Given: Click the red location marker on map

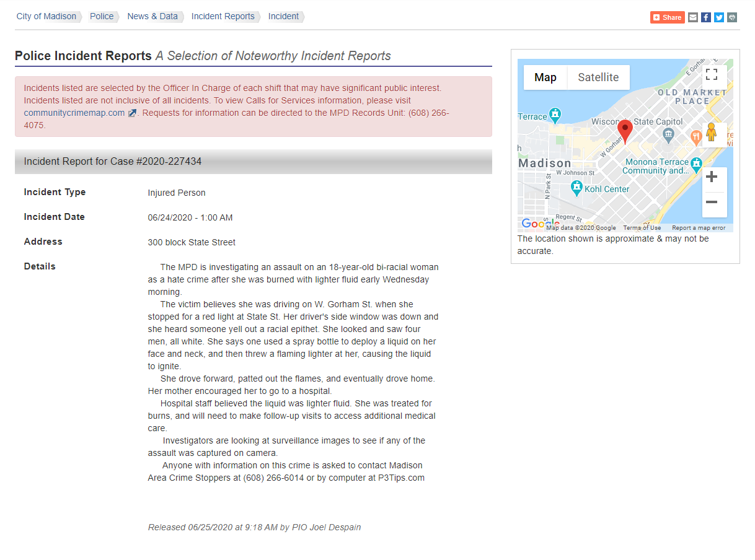Looking at the screenshot, I should [625, 132].
